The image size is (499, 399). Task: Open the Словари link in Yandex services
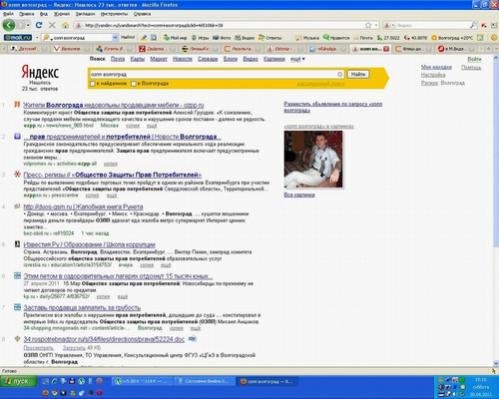click(208, 59)
